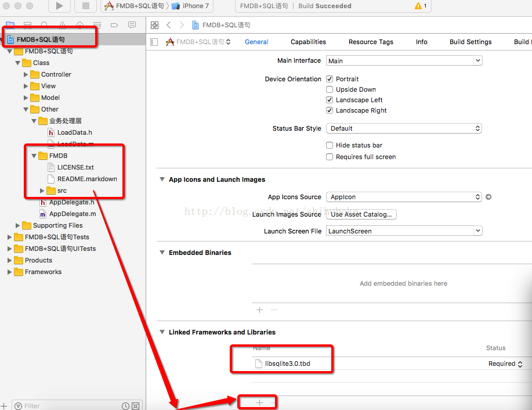The width and height of the screenshot is (532, 410).
Task: Enable Requires full screen option
Action: [330, 157]
